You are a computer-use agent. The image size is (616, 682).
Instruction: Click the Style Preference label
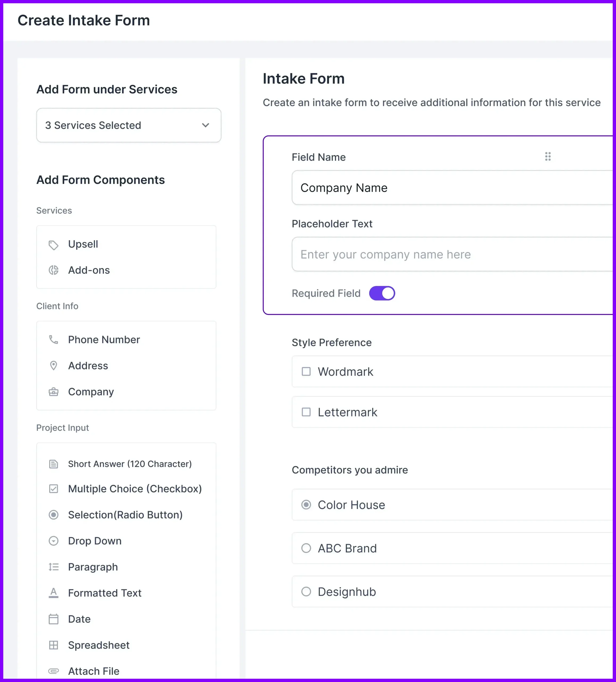[332, 343]
